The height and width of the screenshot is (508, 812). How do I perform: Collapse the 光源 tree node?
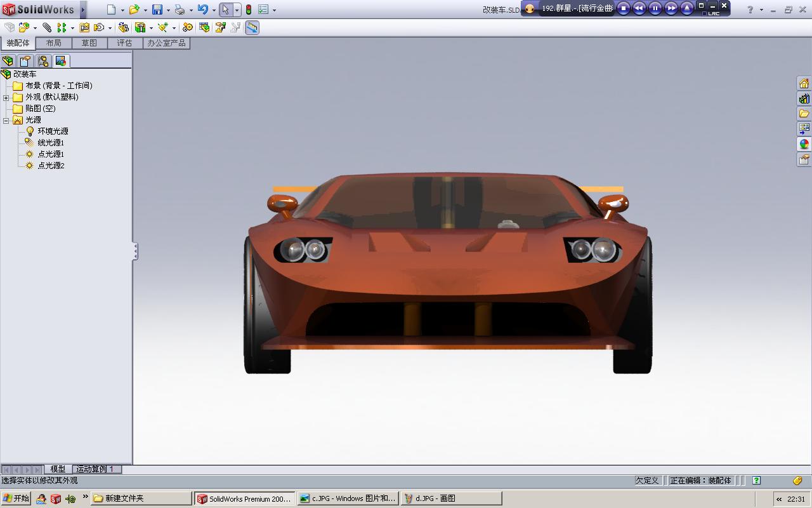coord(6,120)
